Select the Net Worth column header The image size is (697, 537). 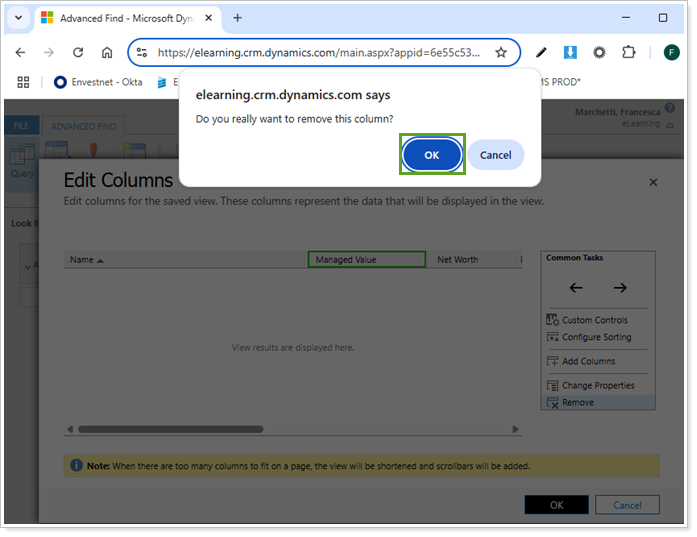tap(458, 260)
